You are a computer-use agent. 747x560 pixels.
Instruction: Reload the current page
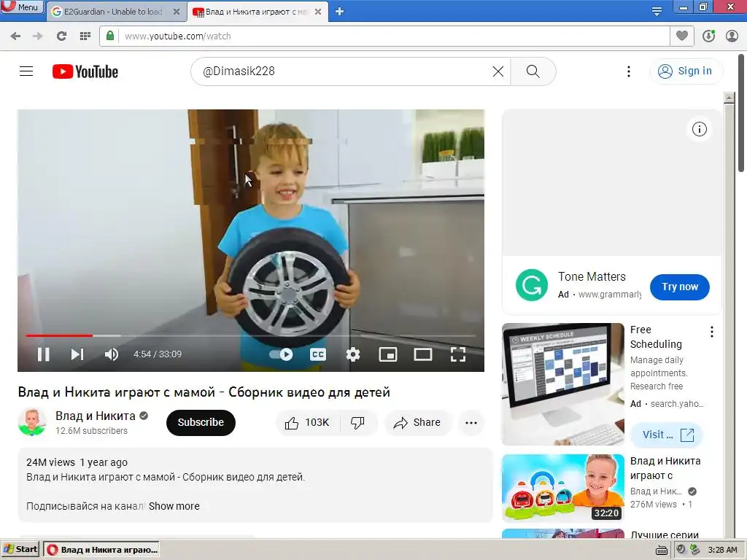61,36
